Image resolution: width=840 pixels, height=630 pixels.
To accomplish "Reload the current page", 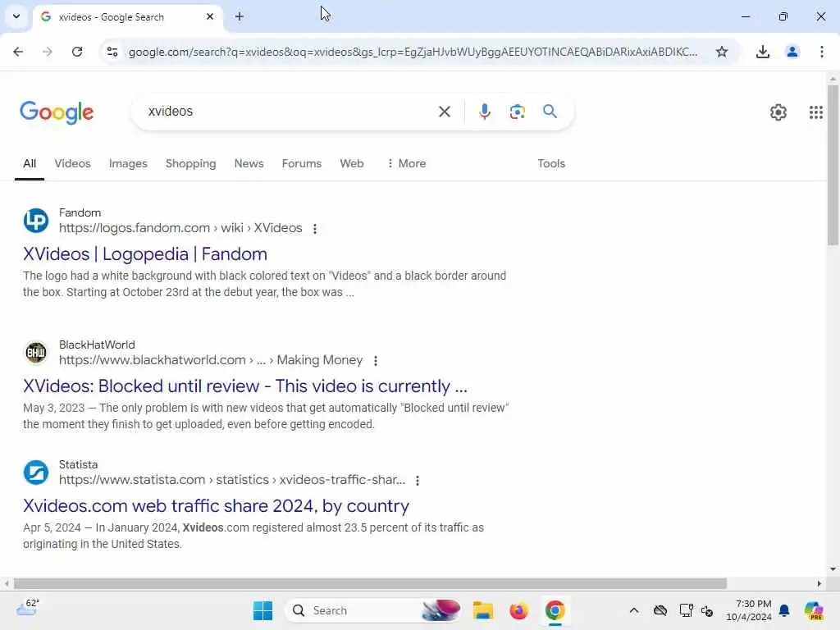I will coord(77,52).
